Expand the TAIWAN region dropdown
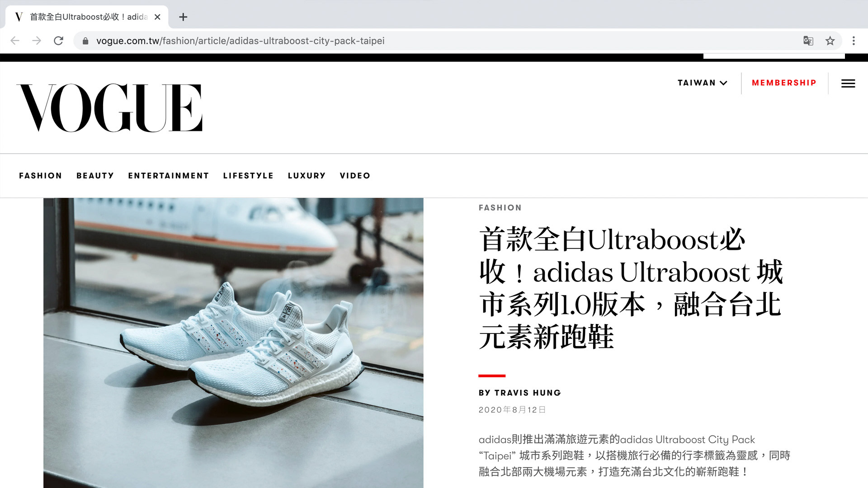Viewport: 868px width, 488px height. click(702, 83)
